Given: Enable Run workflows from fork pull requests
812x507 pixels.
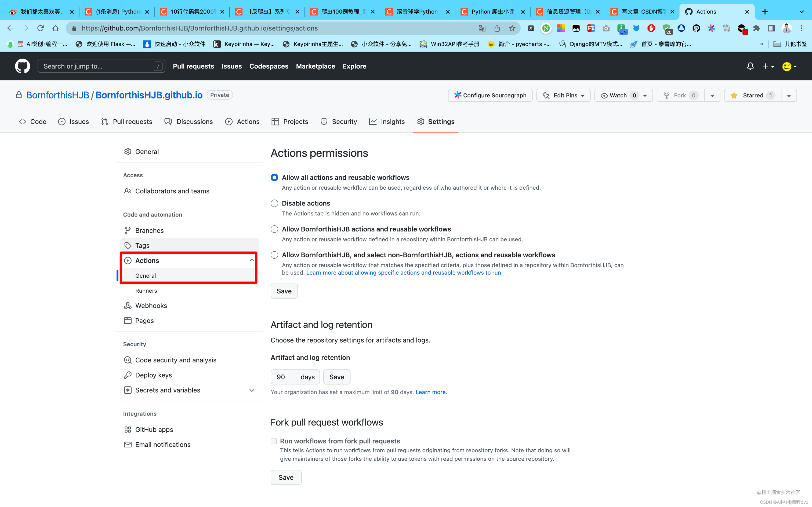Looking at the screenshot, I should point(274,440).
